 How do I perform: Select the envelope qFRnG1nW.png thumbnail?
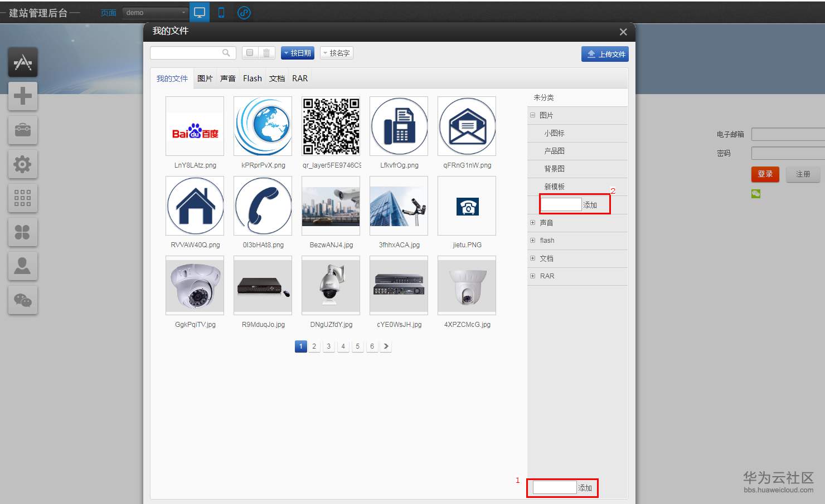467,126
